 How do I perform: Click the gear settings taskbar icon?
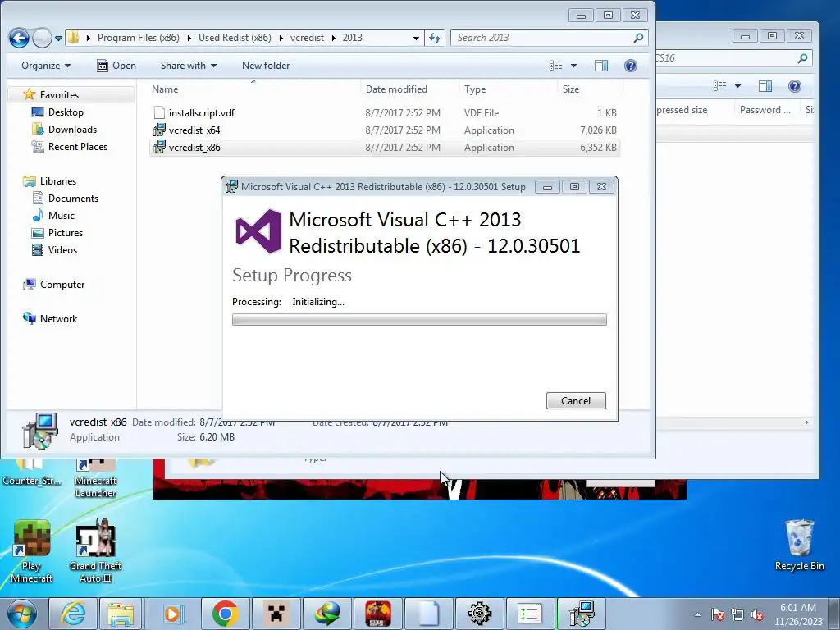tap(479, 614)
